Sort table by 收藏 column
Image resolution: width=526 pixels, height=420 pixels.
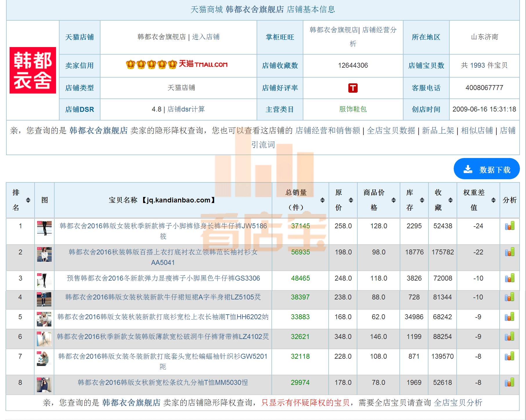coord(451,200)
